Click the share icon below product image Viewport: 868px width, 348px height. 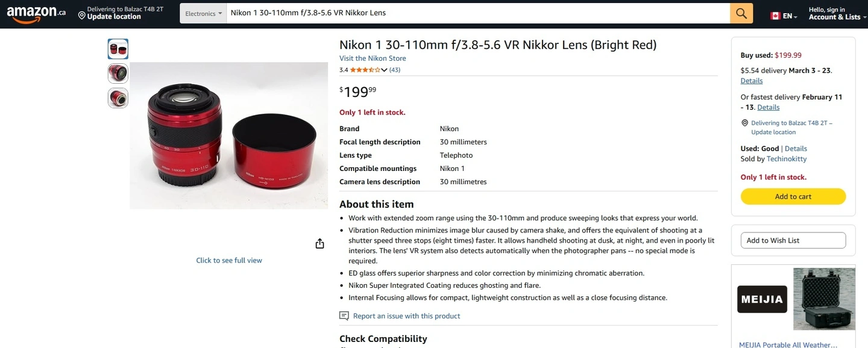click(319, 243)
